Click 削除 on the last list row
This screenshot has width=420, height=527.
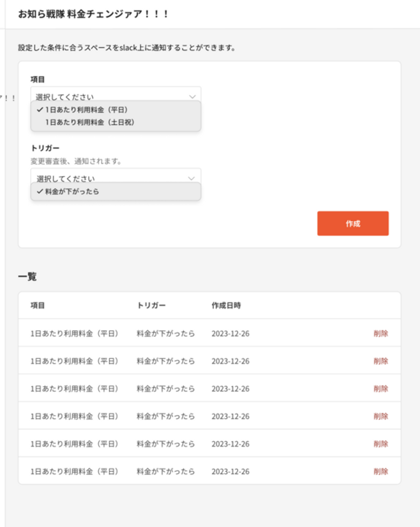coord(381,472)
